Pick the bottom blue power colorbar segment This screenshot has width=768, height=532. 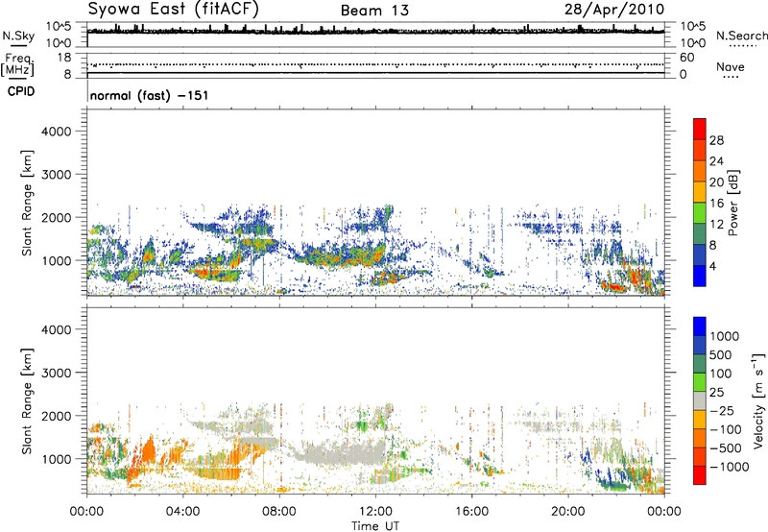point(700,276)
